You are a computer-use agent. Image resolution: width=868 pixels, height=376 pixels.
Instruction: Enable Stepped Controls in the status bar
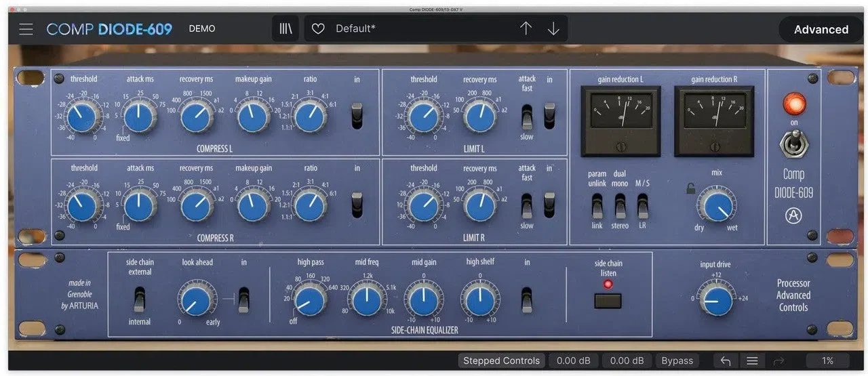(x=501, y=361)
